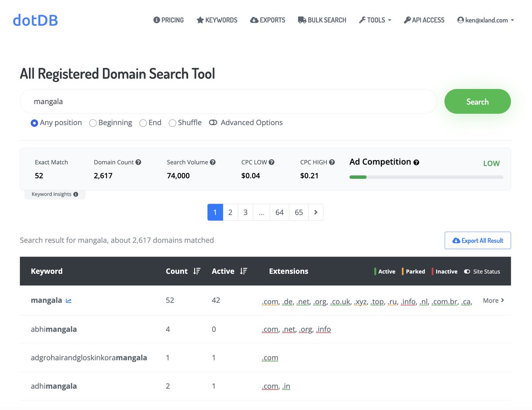This screenshot has height=410, width=532.
Task: Open the Keywords menu item
Action: (217, 20)
